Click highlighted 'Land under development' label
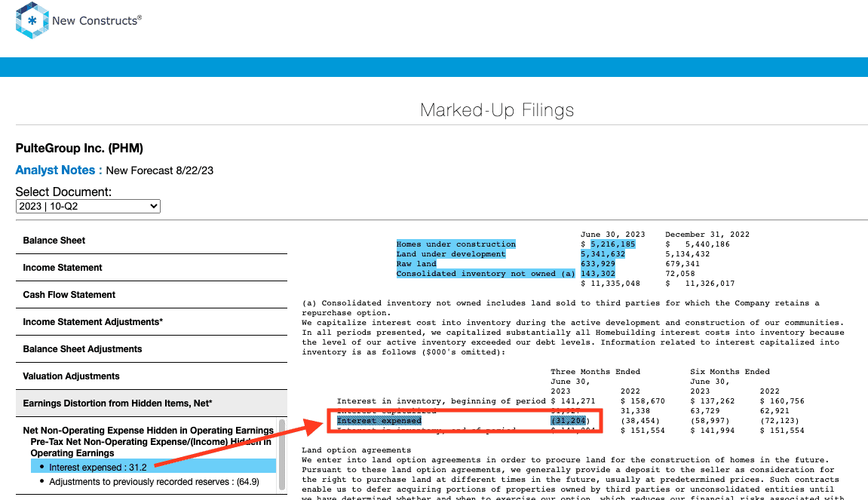 coord(451,254)
